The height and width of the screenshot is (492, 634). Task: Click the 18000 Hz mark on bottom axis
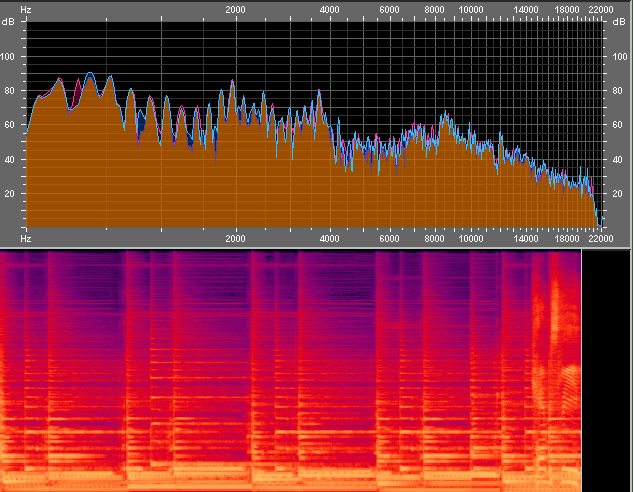tap(568, 240)
